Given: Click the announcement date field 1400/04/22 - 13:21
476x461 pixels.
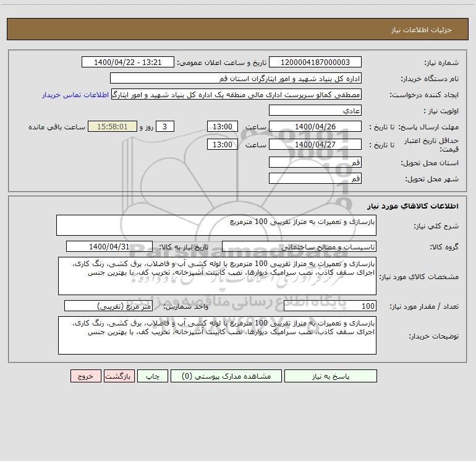Looking at the screenshot, I should click(128, 62).
